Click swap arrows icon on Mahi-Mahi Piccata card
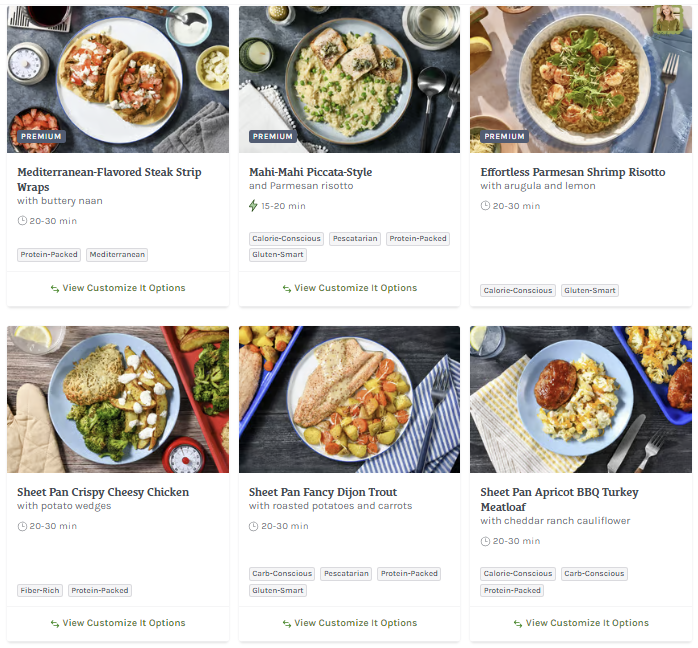The image size is (698, 648). (287, 288)
